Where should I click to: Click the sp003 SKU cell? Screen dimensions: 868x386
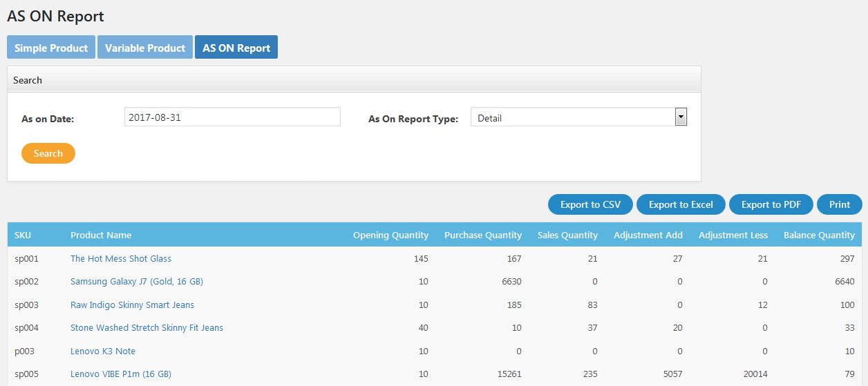coord(26,305)
